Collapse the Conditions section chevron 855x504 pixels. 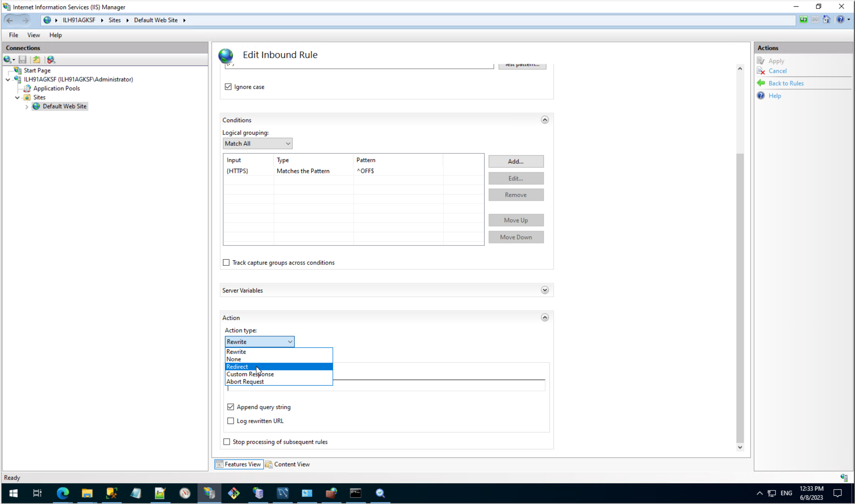545,120
